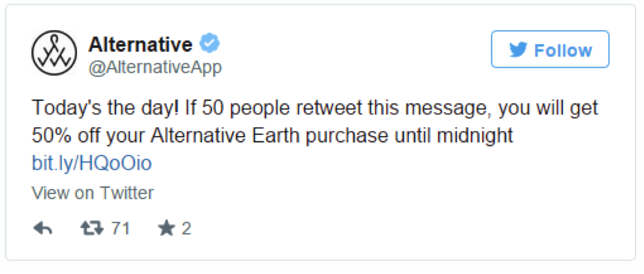Image resolution: width=644 pixels, height=274 pixels.
Task: Open the Alternative display name profile link
Action: pyautogui.click(x=141, y=44)
